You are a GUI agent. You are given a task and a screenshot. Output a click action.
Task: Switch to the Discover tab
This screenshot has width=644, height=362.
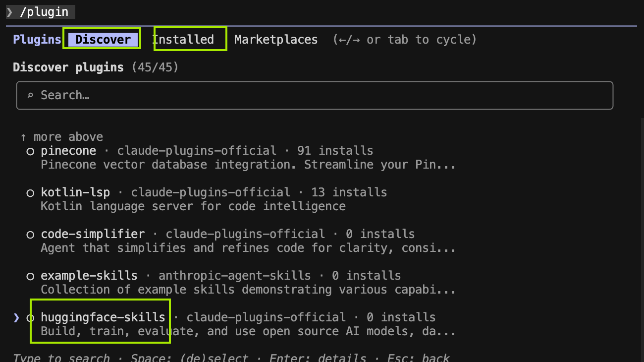point(103,40)
